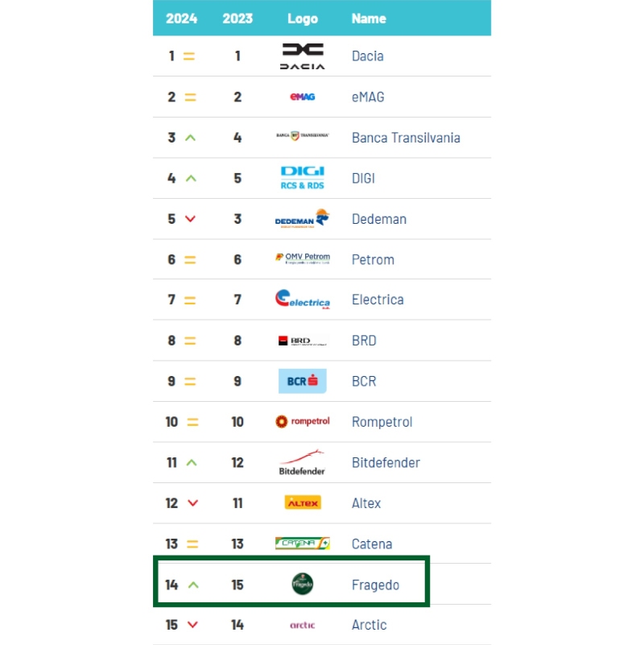Click the Dedeman logo
The image size is (644, 645).
click(302, 219)
